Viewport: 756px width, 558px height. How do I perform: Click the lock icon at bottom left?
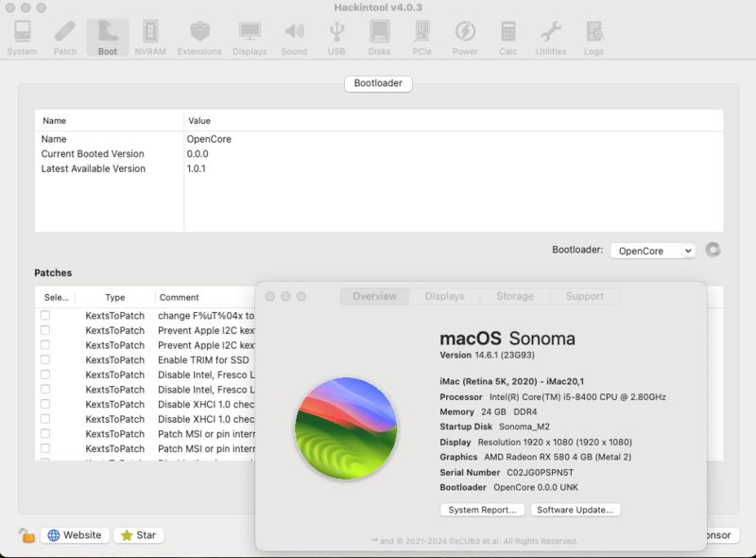26,535
